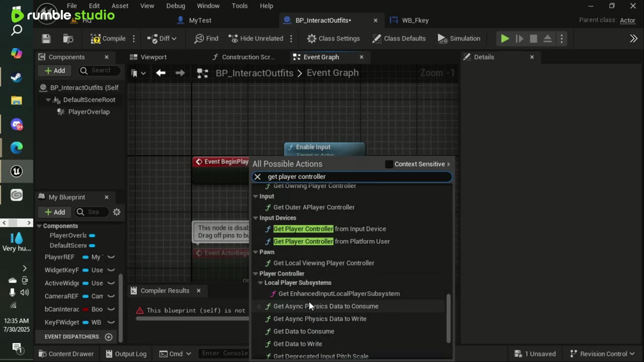This screenshot has height=362, width=644.
Task: Add a new Event Dispatcher
Action: pos(109,336)
